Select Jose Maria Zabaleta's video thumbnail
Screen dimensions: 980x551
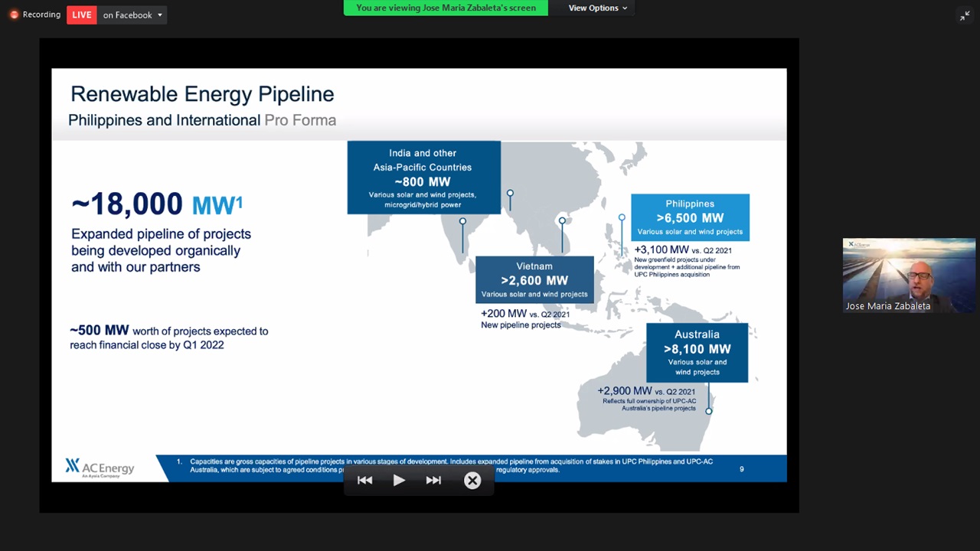click(x=909, y=275)
